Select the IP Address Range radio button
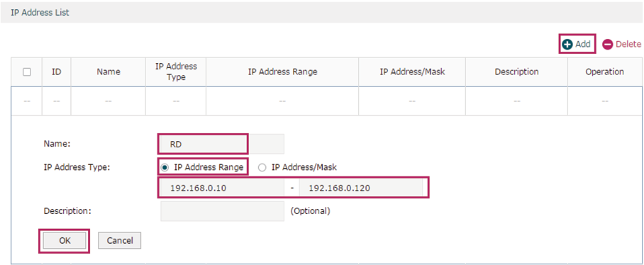 165,167
